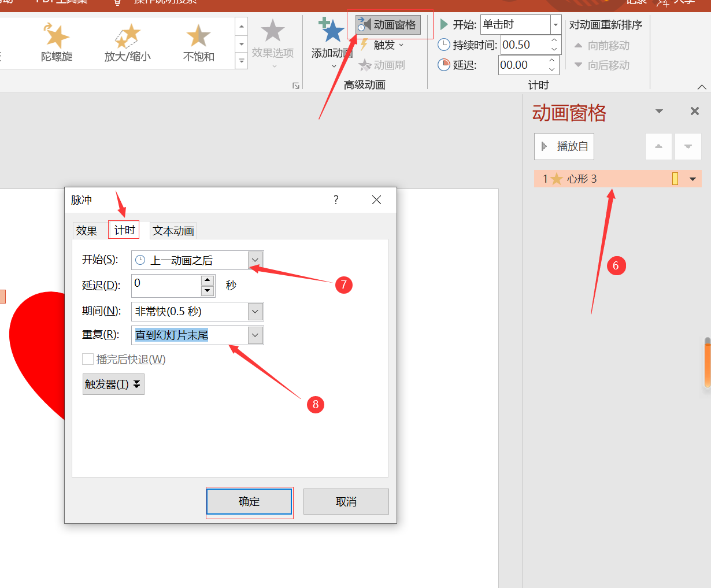
Task: Collapse the ribbon with the chevron
Action: tap(702, 87)
